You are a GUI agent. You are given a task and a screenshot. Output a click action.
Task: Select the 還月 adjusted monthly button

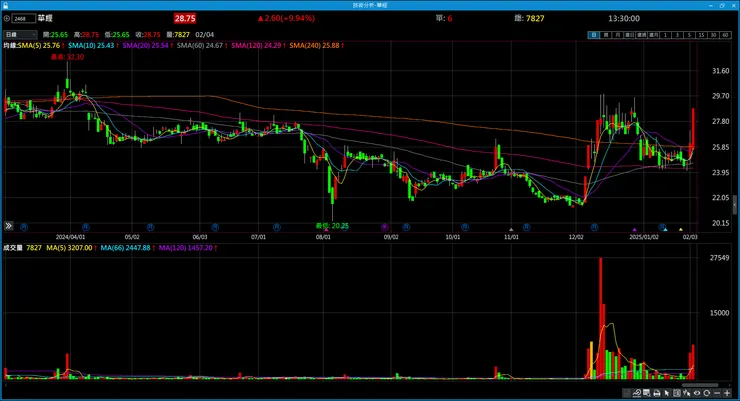[653, 35]
